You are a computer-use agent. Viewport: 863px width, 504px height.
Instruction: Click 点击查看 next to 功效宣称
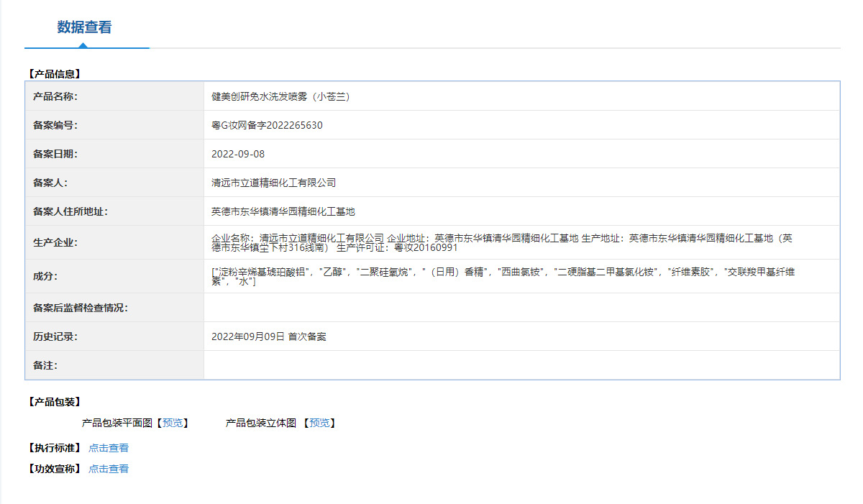pyautogui.click(x=109, y=469)
